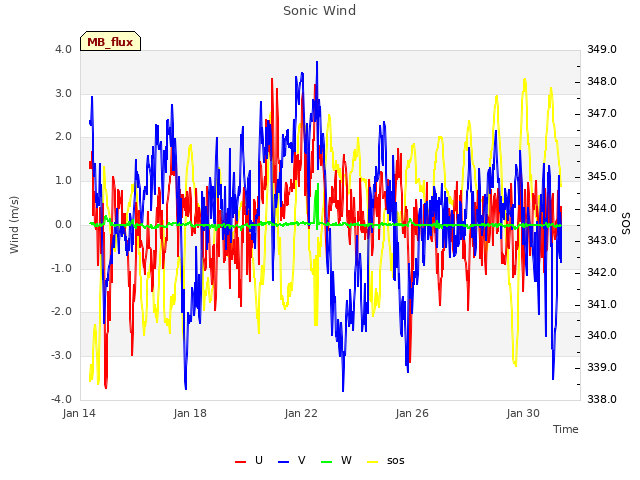The width and height of the screenshot is (640, 480).
Task: Toggle the U series in legend
Action: point(249,461)
